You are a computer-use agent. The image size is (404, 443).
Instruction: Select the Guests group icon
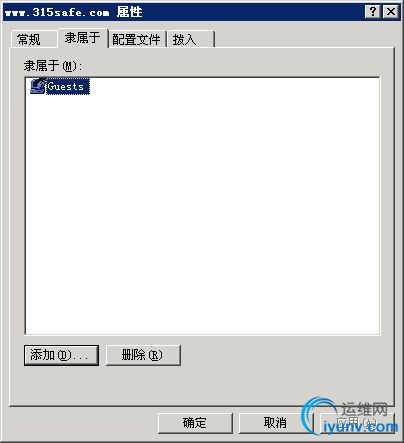[x=38, y=86]
